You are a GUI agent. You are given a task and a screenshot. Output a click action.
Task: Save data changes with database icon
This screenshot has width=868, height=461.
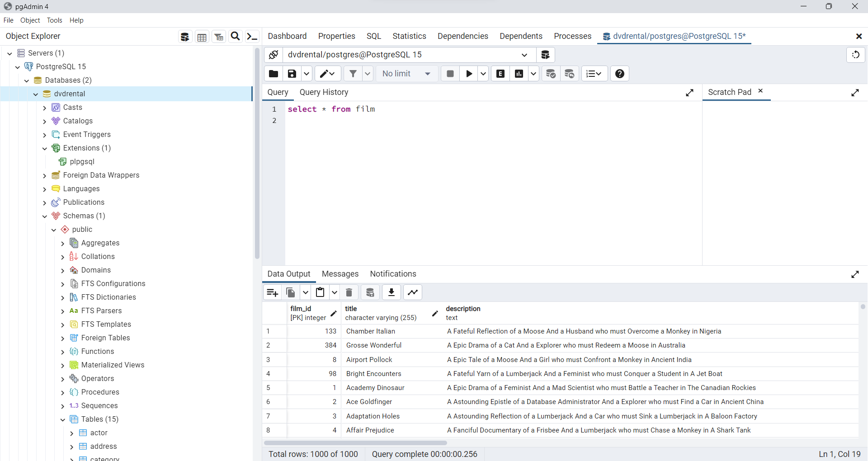pyautogui.click(x=370, y=292)
